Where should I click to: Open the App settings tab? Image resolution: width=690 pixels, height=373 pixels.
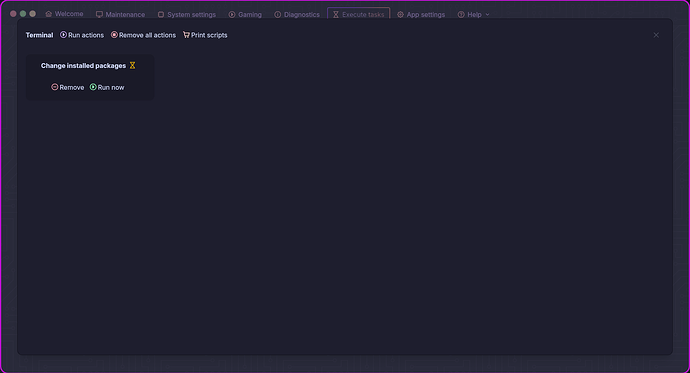pyautogui.click(x=421, y=15)
